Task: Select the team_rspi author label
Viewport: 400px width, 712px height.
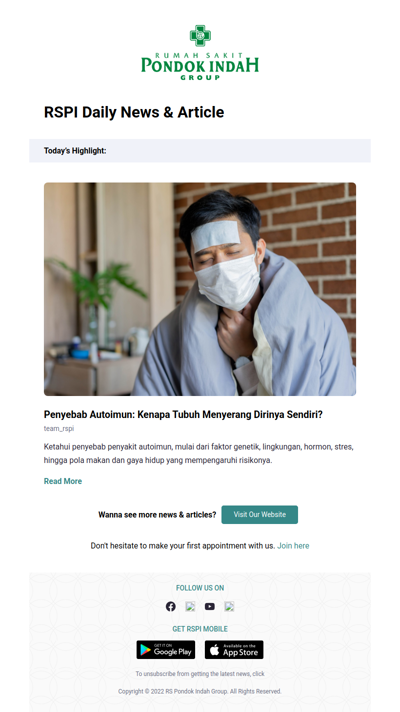Action: click(x=59, y=428)
